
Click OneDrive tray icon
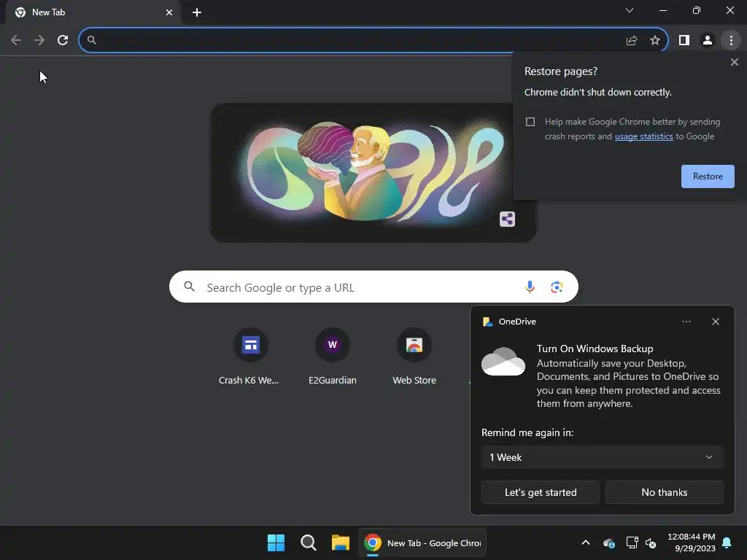609,542
